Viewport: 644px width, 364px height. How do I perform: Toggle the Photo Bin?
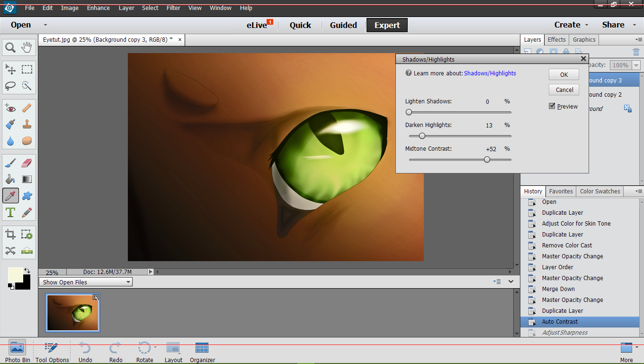(x=18, y=352)
